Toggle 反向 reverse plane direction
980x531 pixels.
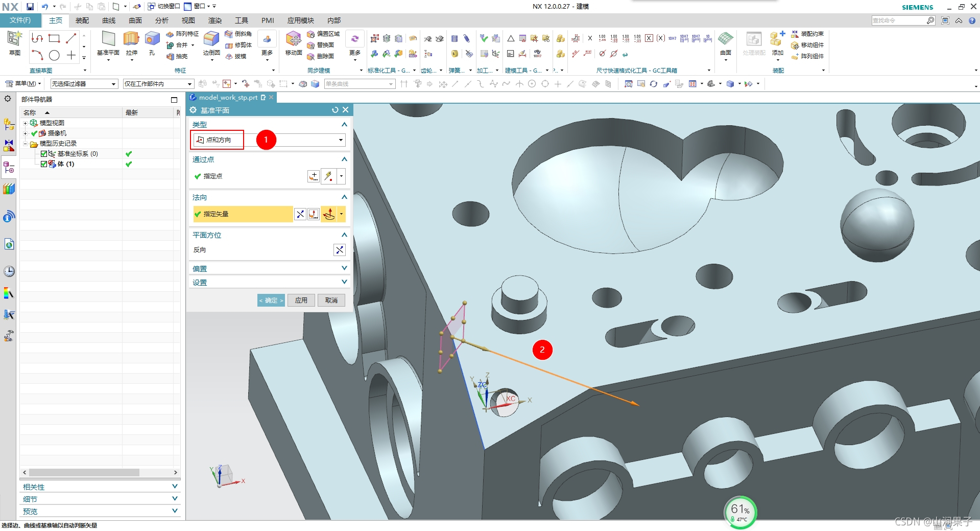pos(339,250)
